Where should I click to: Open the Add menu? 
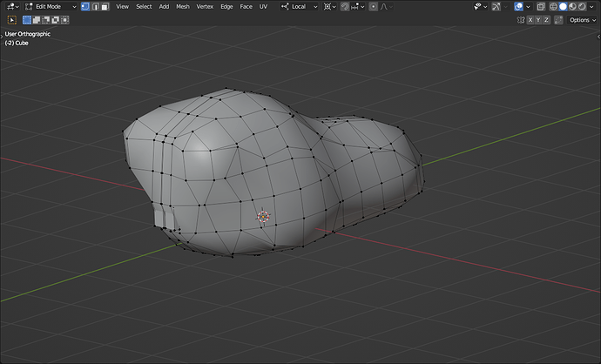(164, 6)
